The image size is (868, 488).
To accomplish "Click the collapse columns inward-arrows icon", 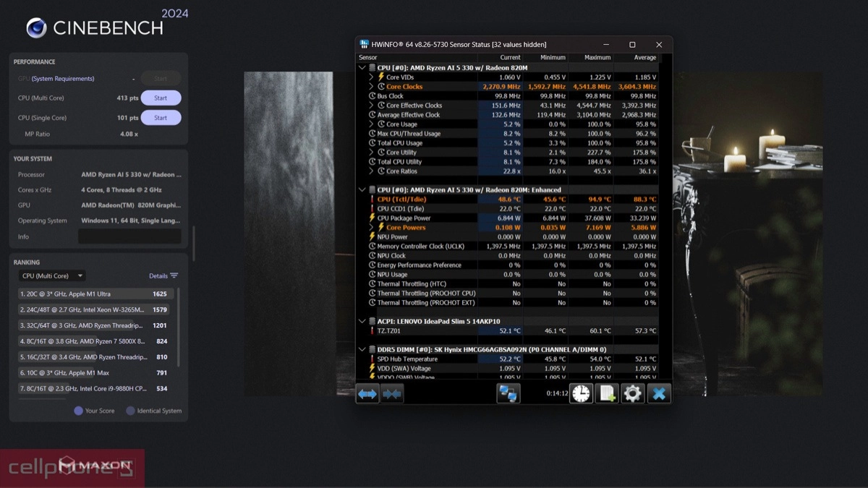I will click(x=392, y=393).
